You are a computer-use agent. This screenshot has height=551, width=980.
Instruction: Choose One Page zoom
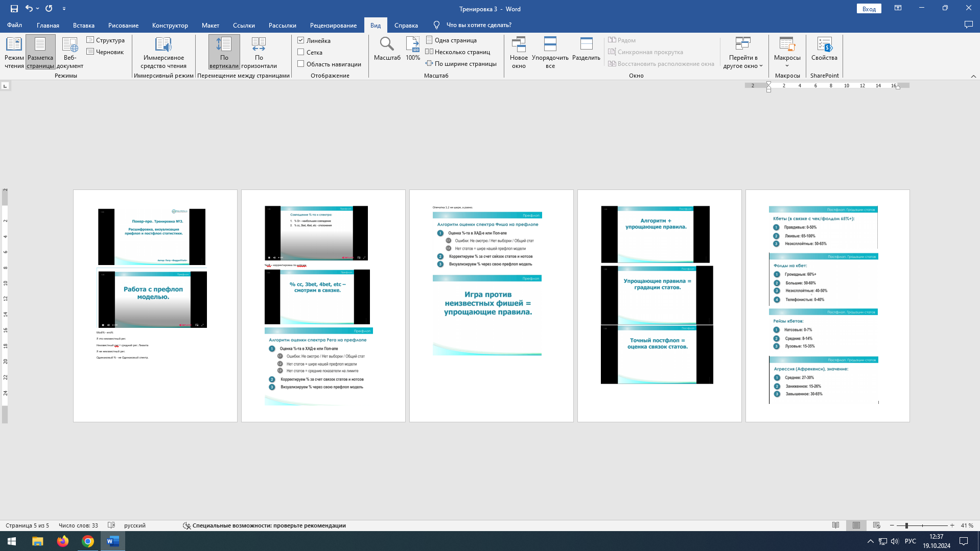451,40
